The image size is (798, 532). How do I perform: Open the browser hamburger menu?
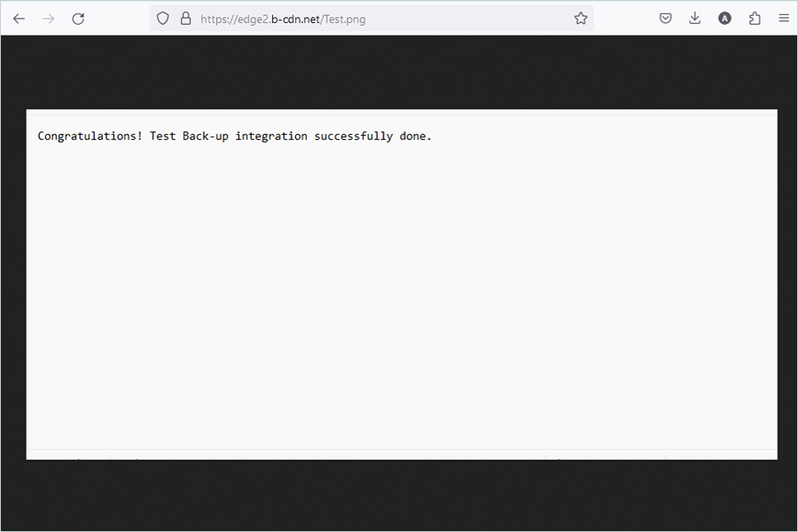click(x=784, y=19)
